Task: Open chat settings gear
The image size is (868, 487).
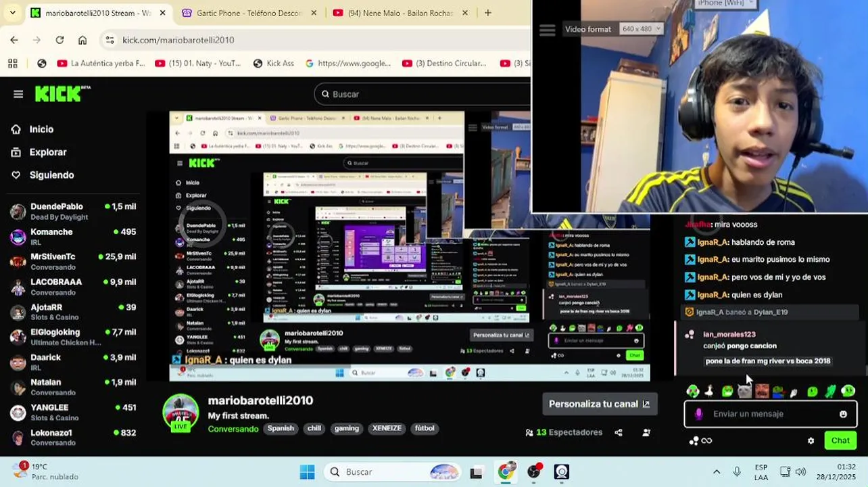Action: pos(811,441)
